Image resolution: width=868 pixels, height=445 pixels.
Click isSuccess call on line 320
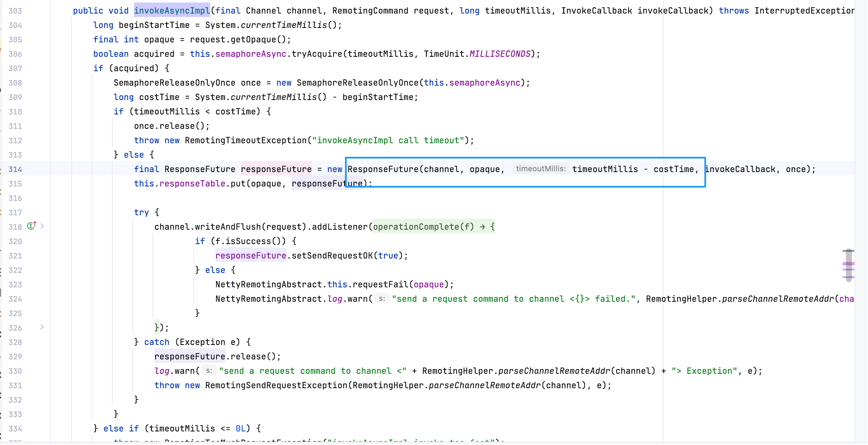click(248, 241)
